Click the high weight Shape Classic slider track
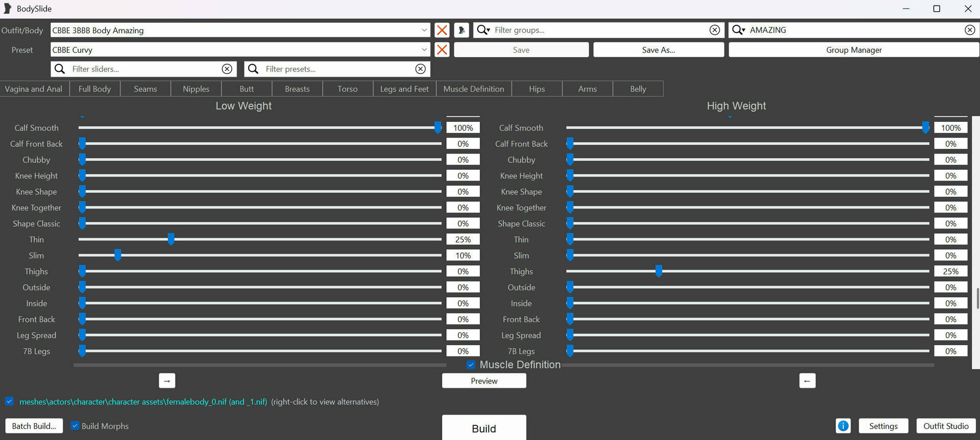The width and height of the screenshot is (980, 440). 748,223
